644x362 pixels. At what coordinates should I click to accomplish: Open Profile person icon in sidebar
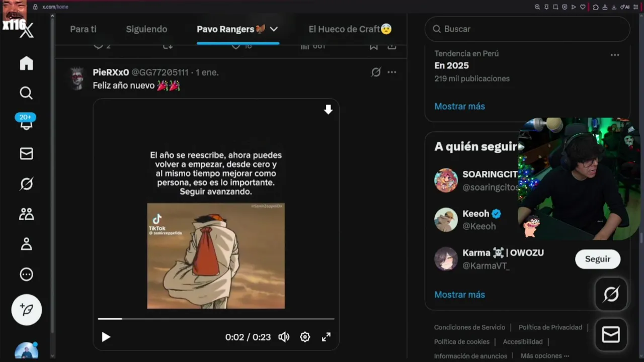pos(26,244)
